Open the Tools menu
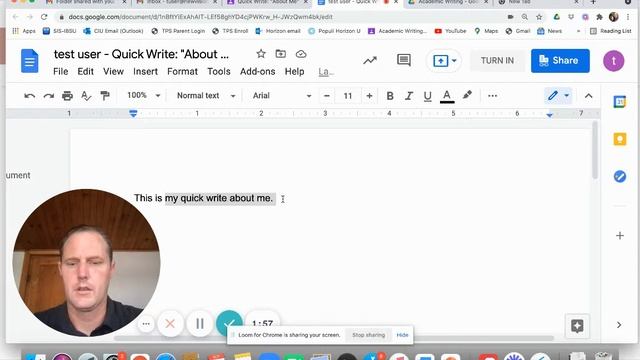This screenshot has width=640, height=360. [219, 71]
